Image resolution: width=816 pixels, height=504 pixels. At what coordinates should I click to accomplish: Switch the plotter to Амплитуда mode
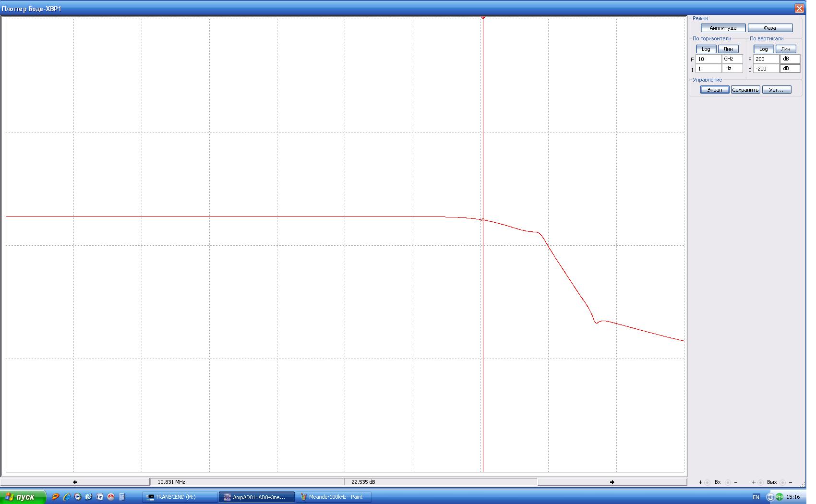coord(723,28)
